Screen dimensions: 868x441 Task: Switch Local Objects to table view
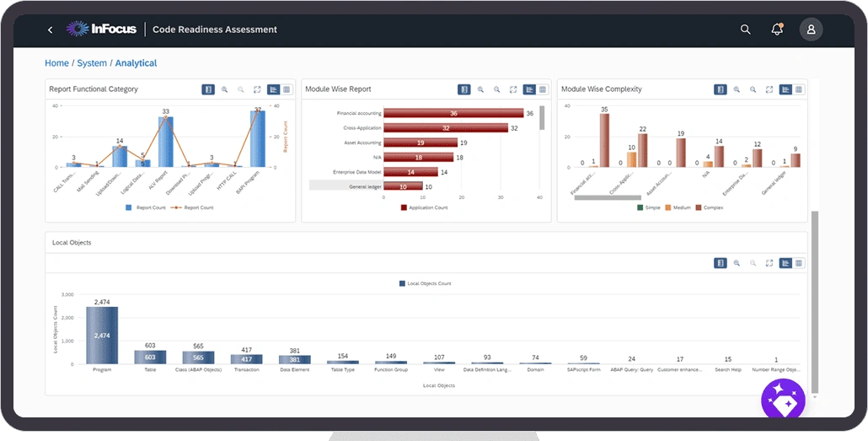799,263
